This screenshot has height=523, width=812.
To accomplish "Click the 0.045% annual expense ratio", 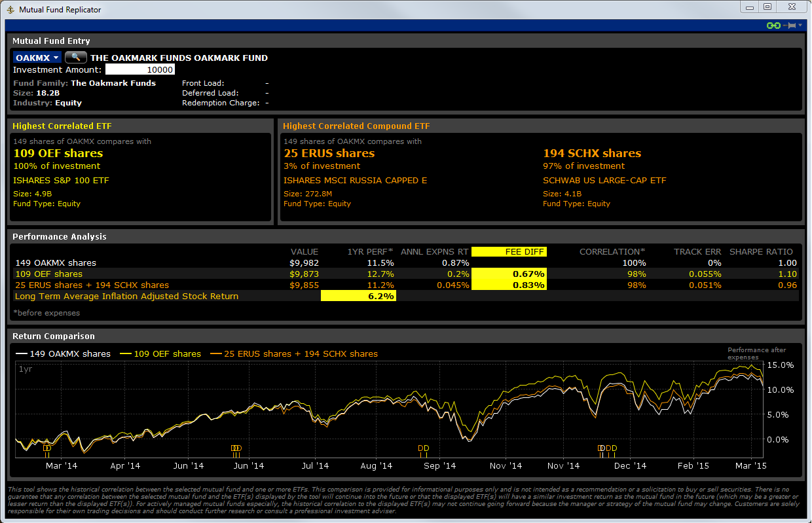I will coord(452,285).
